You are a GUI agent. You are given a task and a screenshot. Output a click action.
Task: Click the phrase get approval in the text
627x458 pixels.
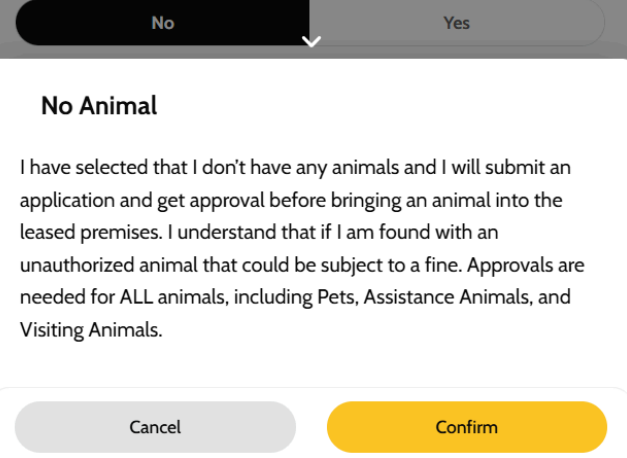point(211,200)
